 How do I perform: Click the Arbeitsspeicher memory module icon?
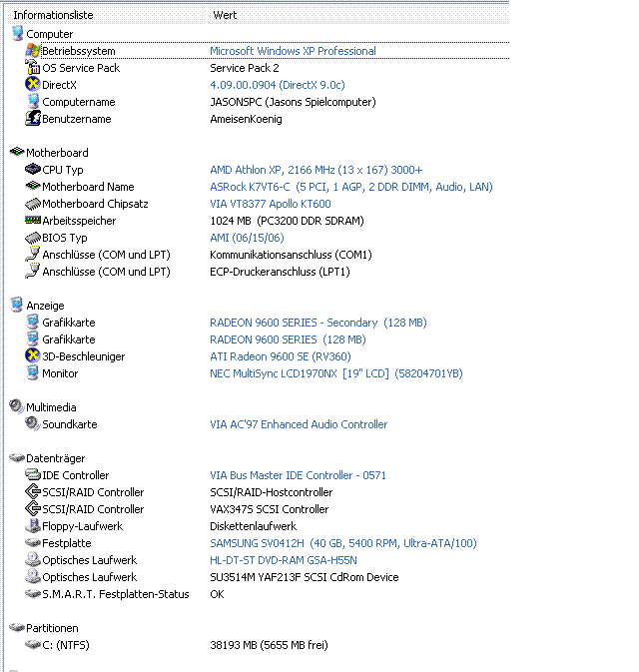tap(33, 221)
